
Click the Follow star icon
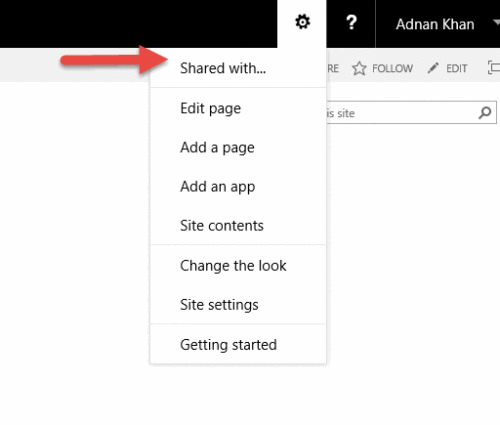[359, 68]
